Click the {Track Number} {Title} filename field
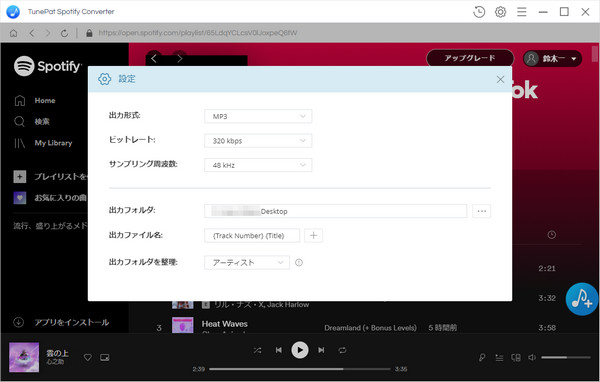This screenshot has height=382, width=600. coord(252,236)
